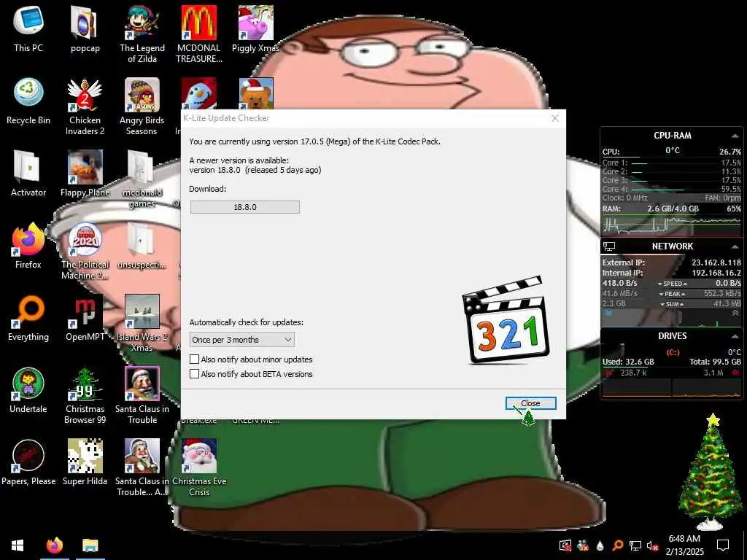This screenshot has width=747, height=560.
Task: Open Firefox from the taskbar
Action: pyautogui.click(x=55, y=545)
